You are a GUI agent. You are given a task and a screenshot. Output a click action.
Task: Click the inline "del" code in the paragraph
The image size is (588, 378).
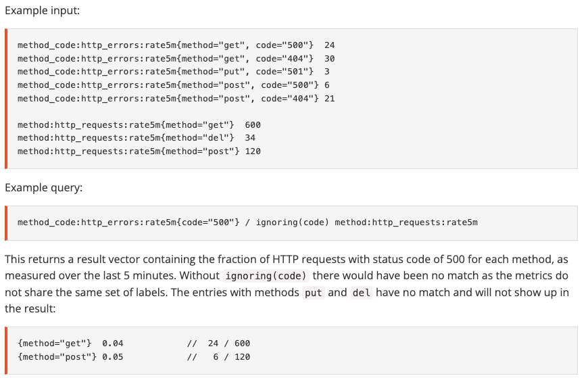362,293
